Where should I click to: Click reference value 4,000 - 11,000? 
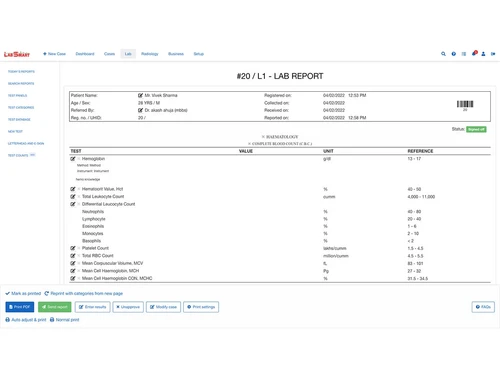click(x=421, y=197)
